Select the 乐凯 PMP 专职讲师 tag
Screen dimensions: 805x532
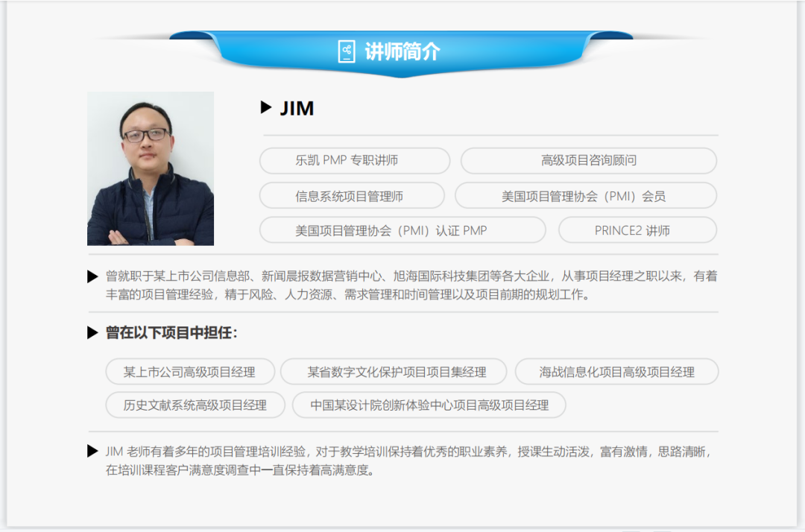coord(355,161)
